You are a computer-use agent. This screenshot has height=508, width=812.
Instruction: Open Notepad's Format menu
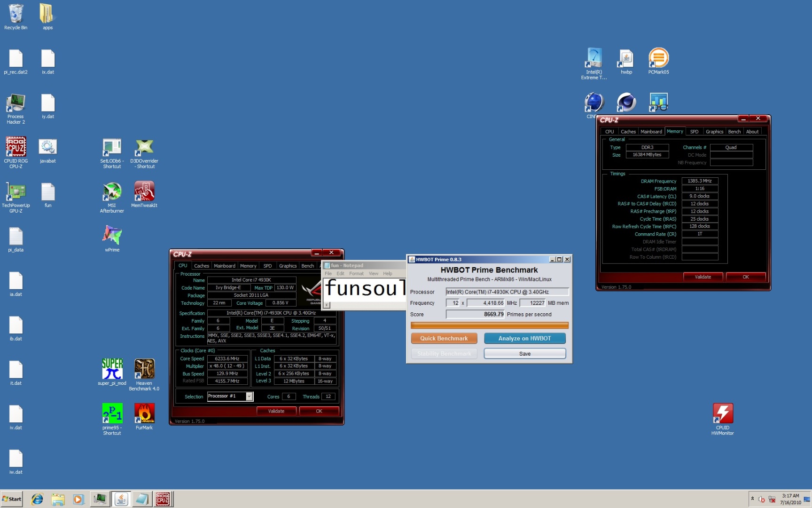[x=356, y=273]
